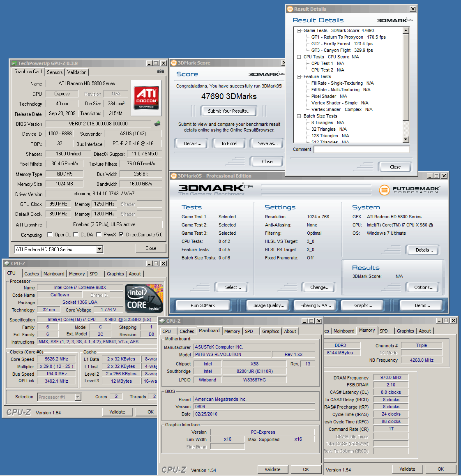Click the BIOS save chip icon in GPU-Z

pyautogui.click(x=157, y=124)
